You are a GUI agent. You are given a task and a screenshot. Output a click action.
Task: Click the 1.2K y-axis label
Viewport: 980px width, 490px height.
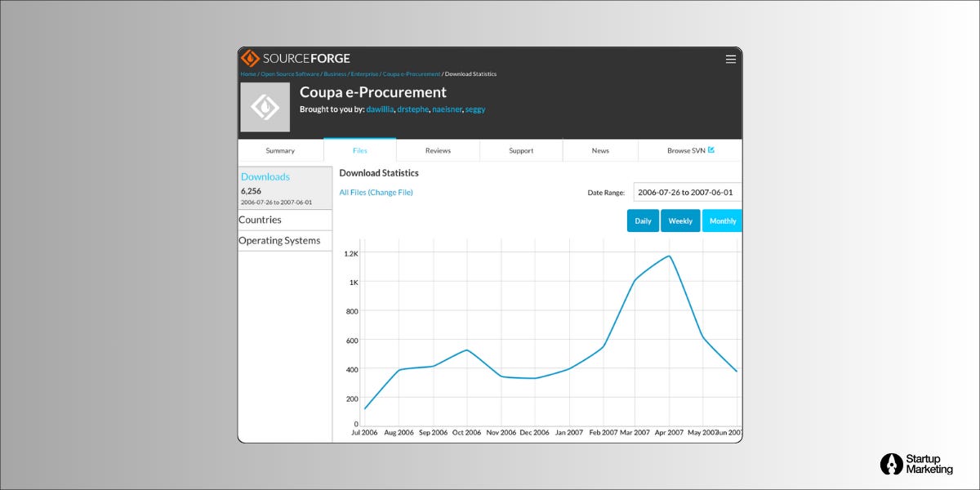coord(351,253)
